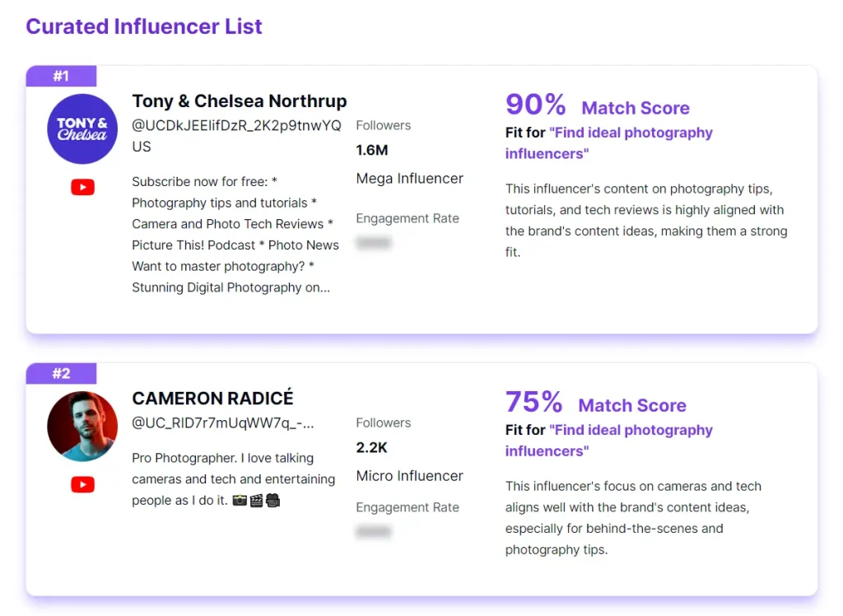Reveal the blurred Engagement Rate bar on card one
Screen dimensions: 843x616
tap(374, 242)
